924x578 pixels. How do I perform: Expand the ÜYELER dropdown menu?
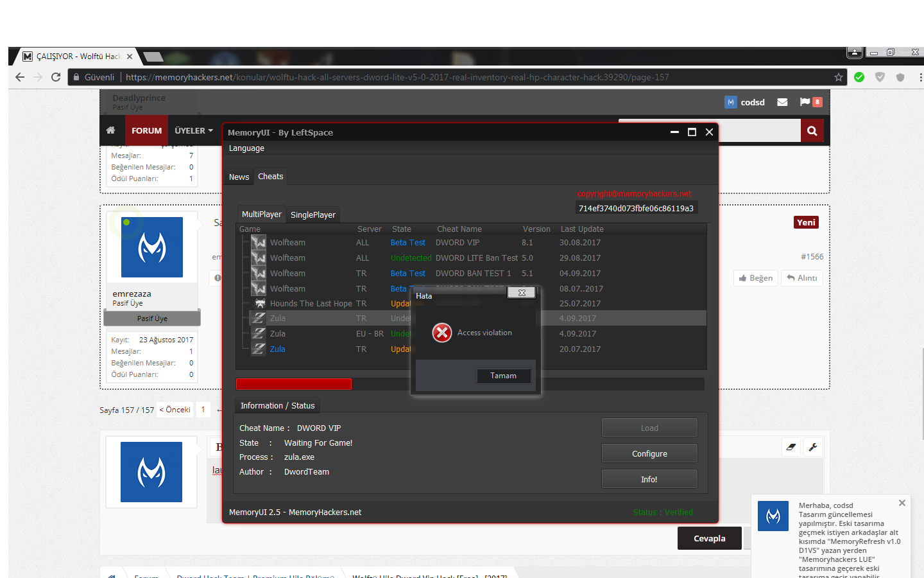click(x=194, y=130)
